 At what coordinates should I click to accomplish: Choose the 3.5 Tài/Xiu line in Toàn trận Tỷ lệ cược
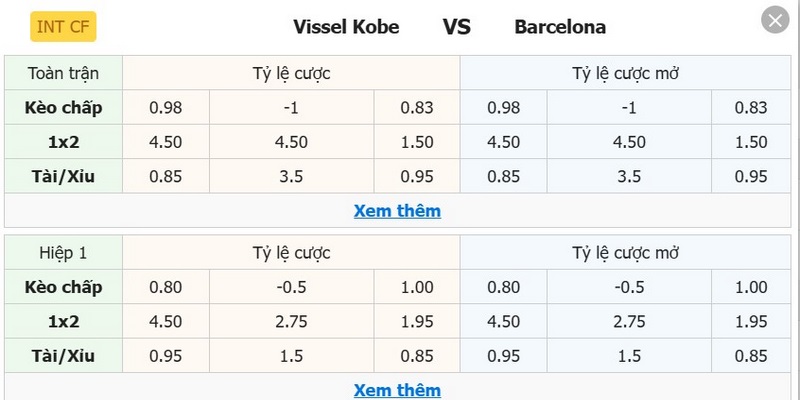click(x=291, y=177)
